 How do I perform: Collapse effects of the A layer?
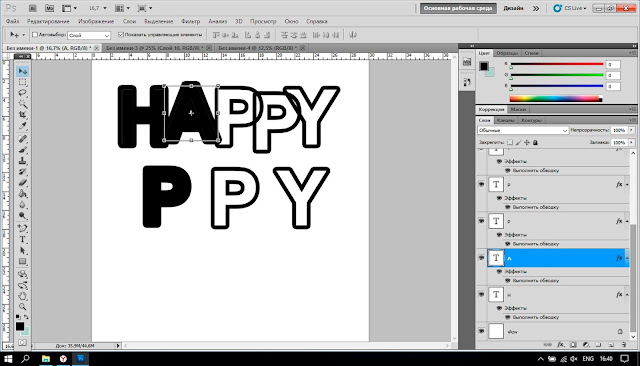pyautogui.click(x=627, y=258)
